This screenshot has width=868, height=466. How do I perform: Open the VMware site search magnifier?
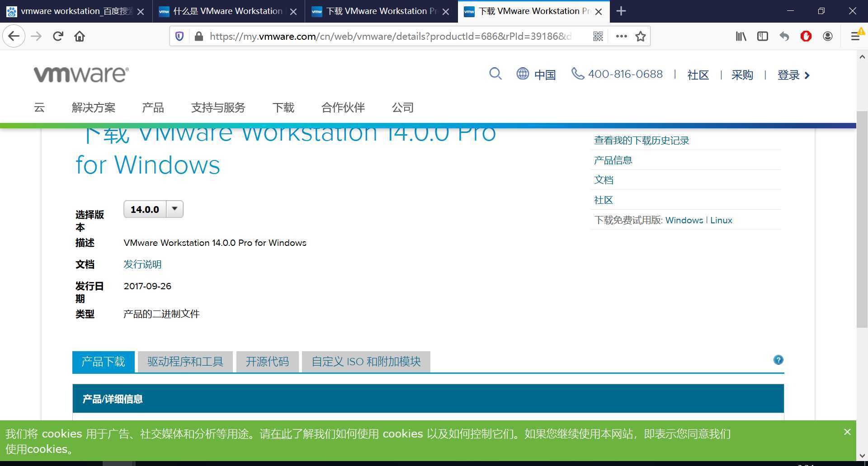495,74
